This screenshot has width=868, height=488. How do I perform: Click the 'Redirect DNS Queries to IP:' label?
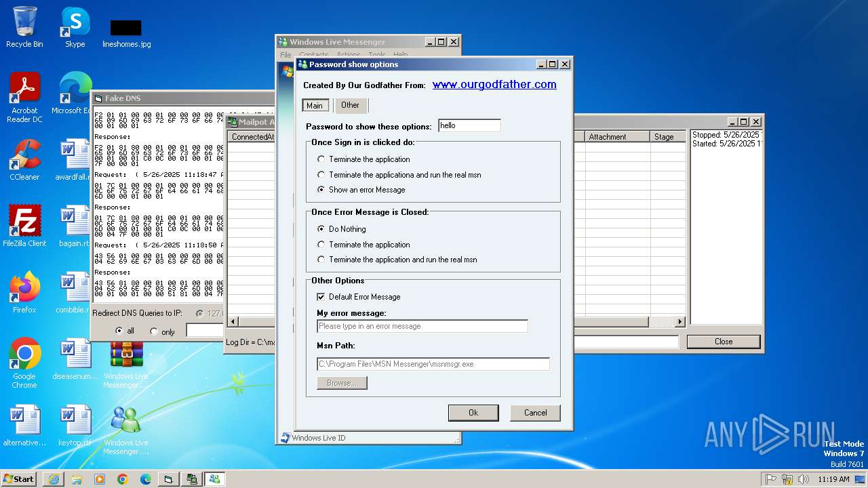138,313
